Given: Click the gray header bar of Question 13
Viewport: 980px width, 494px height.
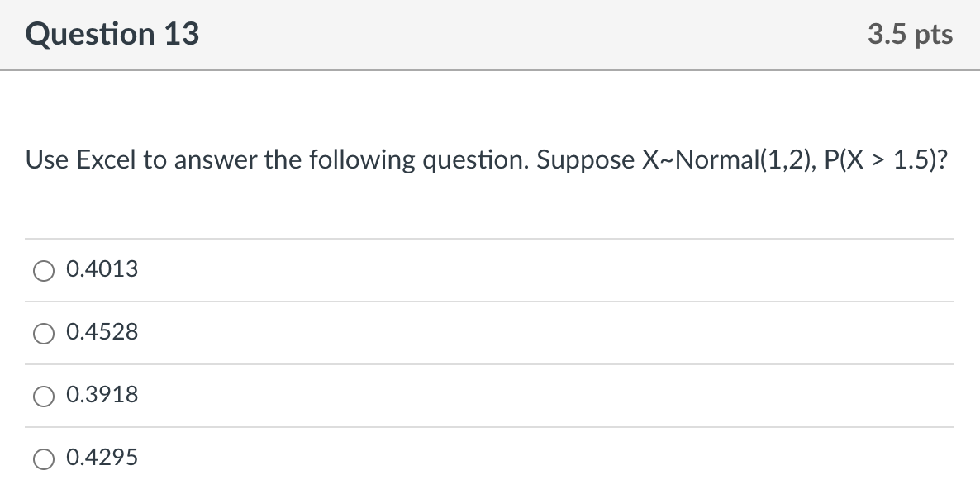Looking at the screenshot, I should coord(490,35).
